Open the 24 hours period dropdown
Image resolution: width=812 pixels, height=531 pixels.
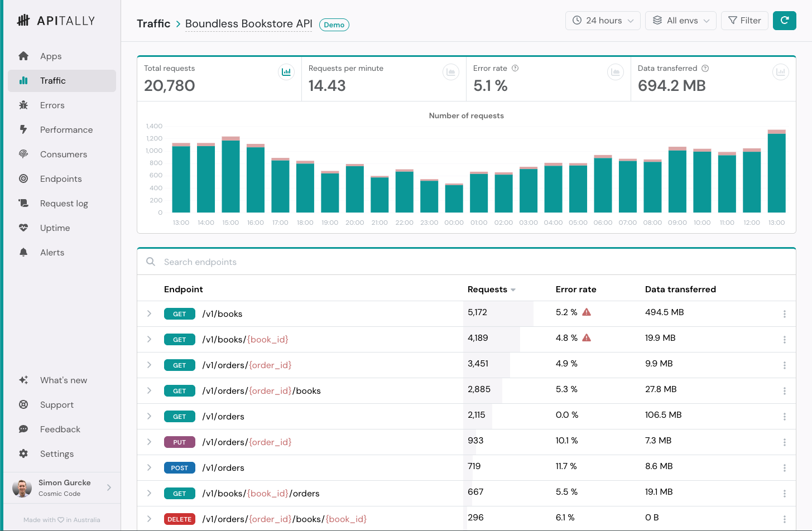pyautogui.click(x=603, y=21)
